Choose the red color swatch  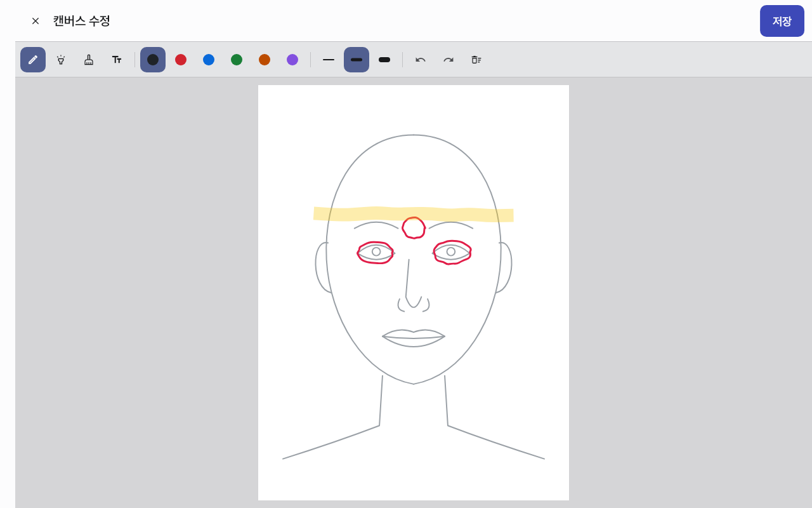coord(181,60)
